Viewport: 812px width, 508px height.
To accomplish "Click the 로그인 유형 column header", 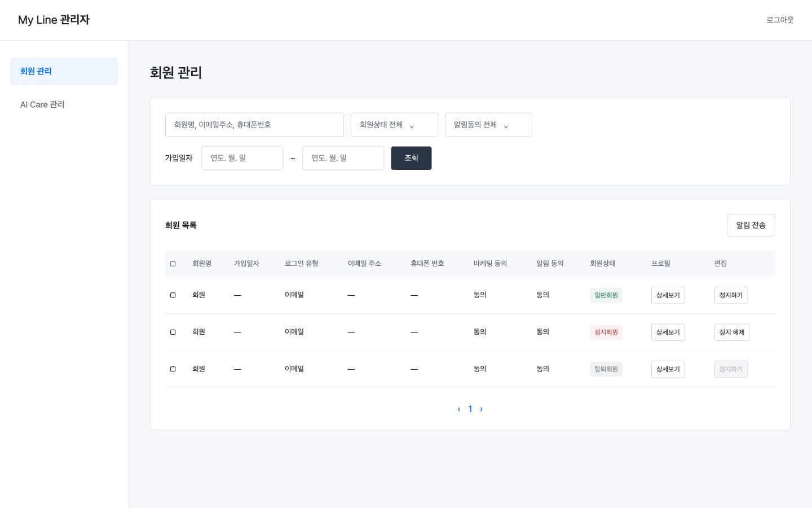I will point(301,264).
